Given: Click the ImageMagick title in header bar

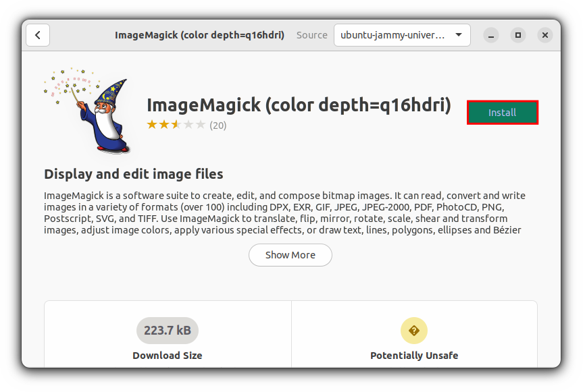Looking at the screenshot, I should click(x=200, y=35).
